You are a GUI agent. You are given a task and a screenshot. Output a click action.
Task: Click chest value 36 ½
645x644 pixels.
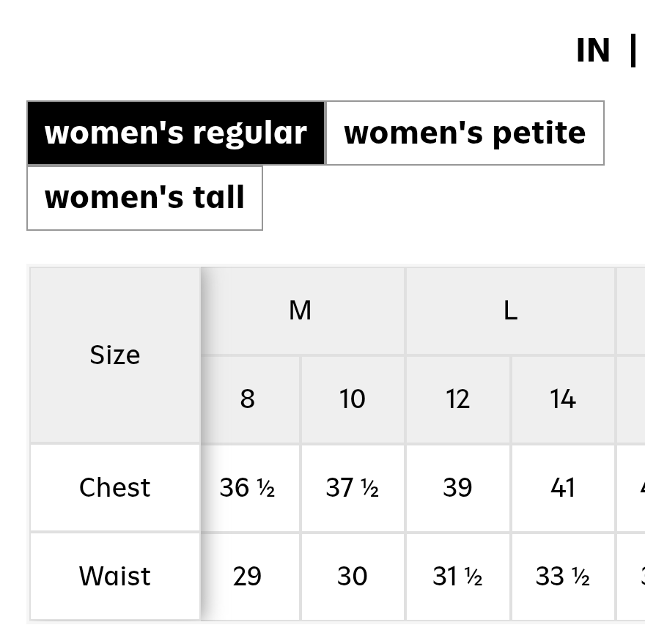[x=248, y=488]
